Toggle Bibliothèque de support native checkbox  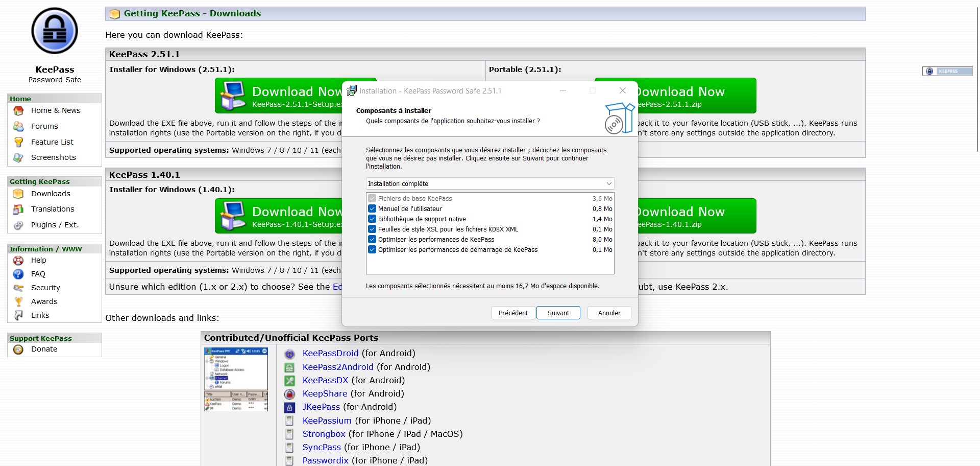(372, 219)
